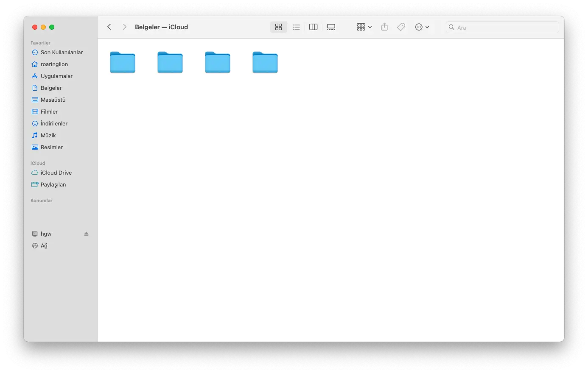Screen dimensions: 588x373
Task: Open the group-by dropdown
Action: coord(364,27)
